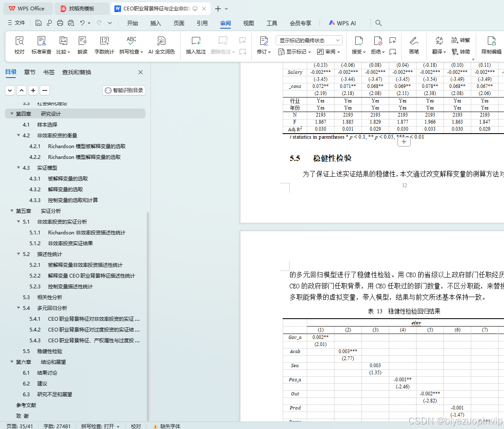The image size is (504, 429).
Task: Switch to the 开始 ribbon tab
Action: (133, 23)
